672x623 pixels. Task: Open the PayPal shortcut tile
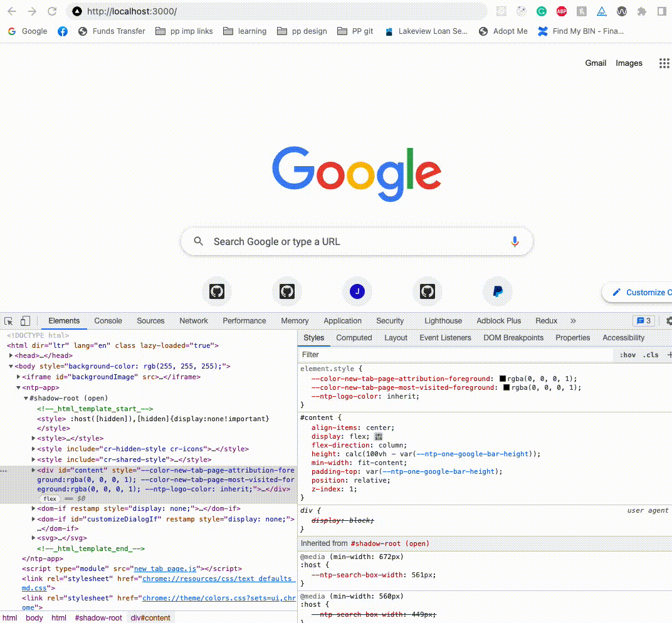tap(498, 292)
